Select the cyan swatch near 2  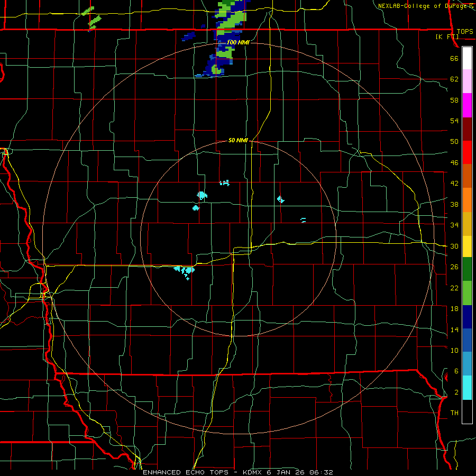467,388
